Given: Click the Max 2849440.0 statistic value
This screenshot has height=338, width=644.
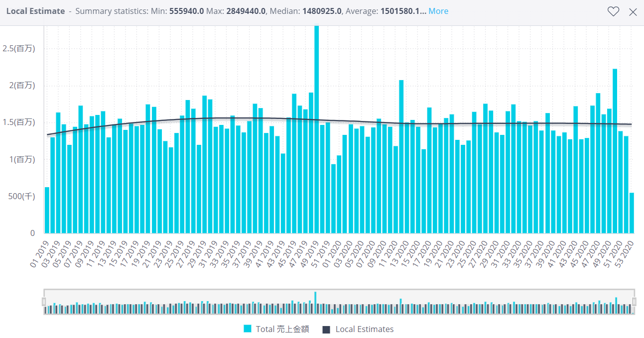Looking at the screenshot, I should pos(246,11).
